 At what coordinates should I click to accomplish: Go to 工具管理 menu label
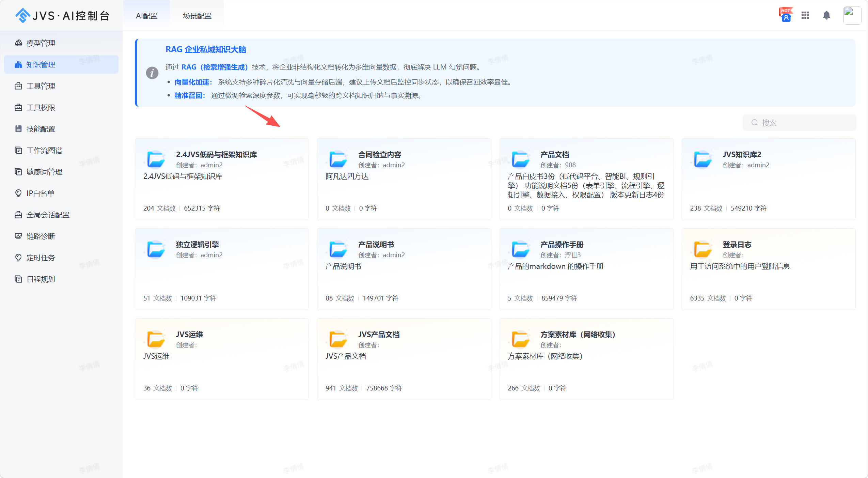tap(41, 86)
